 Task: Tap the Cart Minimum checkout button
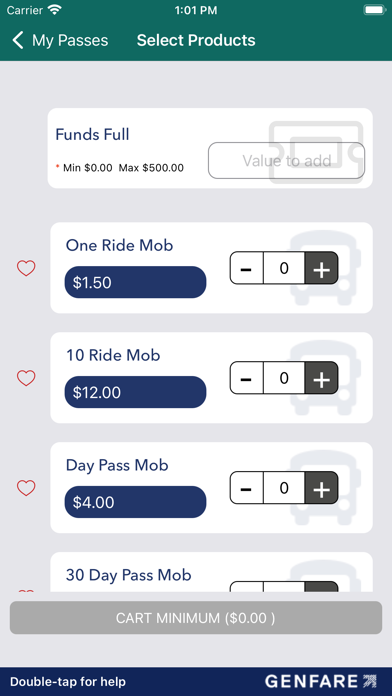[x=196, y=618]
